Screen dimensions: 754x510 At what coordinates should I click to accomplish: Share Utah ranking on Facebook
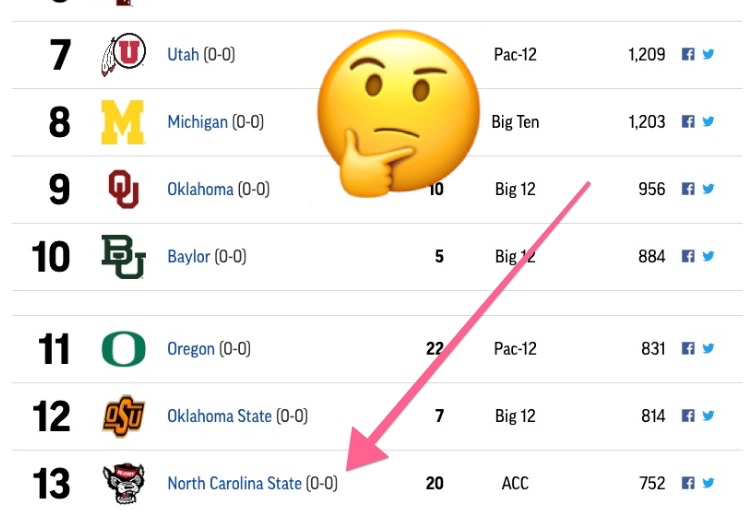coord(688,54)
